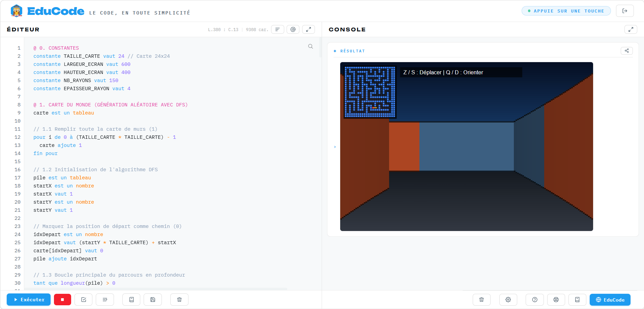Screen dimensions: 644x309
Task: Click line number 16 in the gutter
Action: pyautogui.click(x=18, y=170)
